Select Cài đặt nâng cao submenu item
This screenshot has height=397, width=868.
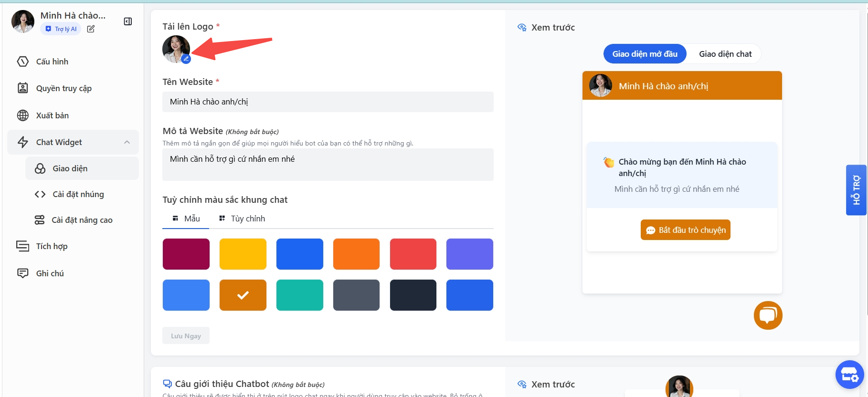[82, 220]
